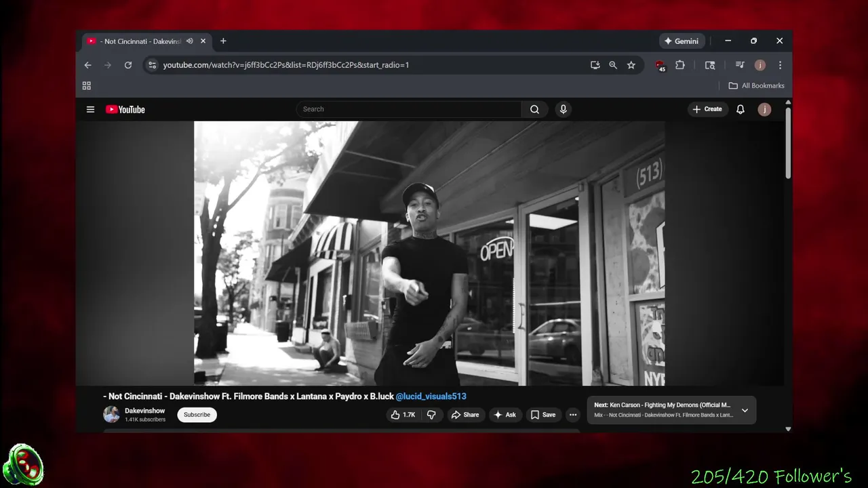
Task: Open the Dakevinshow channel avatar
Action: (111, 414)
